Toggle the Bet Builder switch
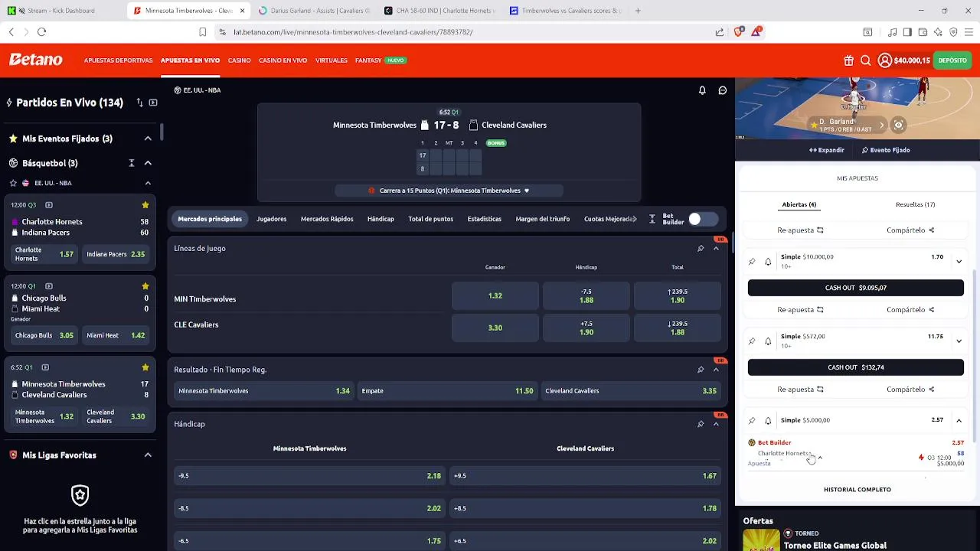Screen dimensions: 980x551 702,219
